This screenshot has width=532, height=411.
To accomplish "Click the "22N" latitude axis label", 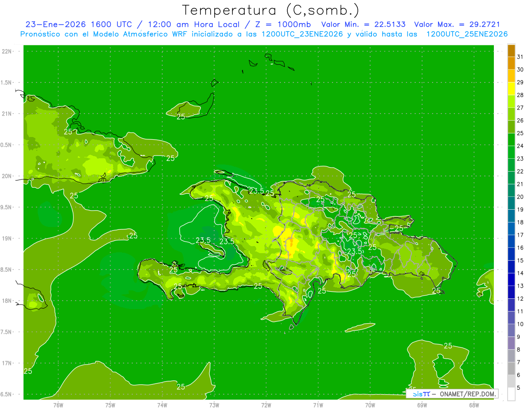I will (x=6, y=51).
